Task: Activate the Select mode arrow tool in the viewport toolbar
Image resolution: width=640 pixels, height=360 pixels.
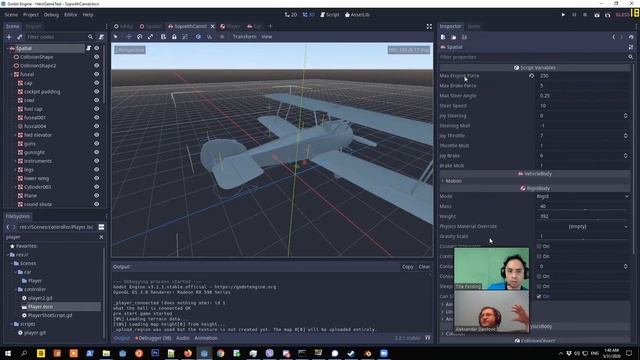Action: point(116,37)
